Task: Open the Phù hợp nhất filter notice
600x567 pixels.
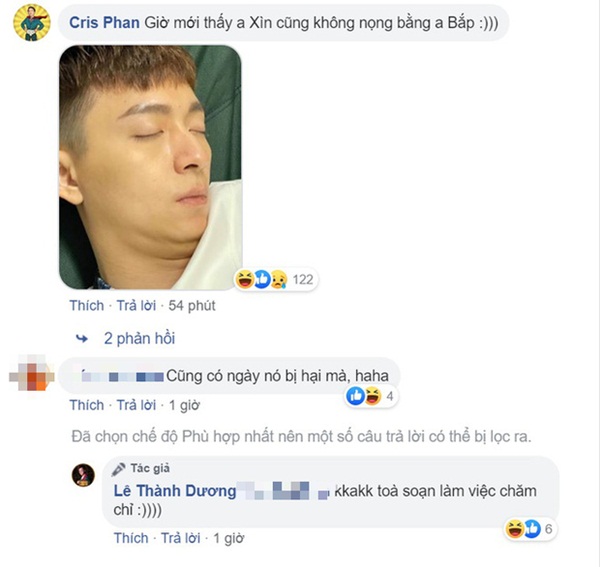Action: click(302, 437)
